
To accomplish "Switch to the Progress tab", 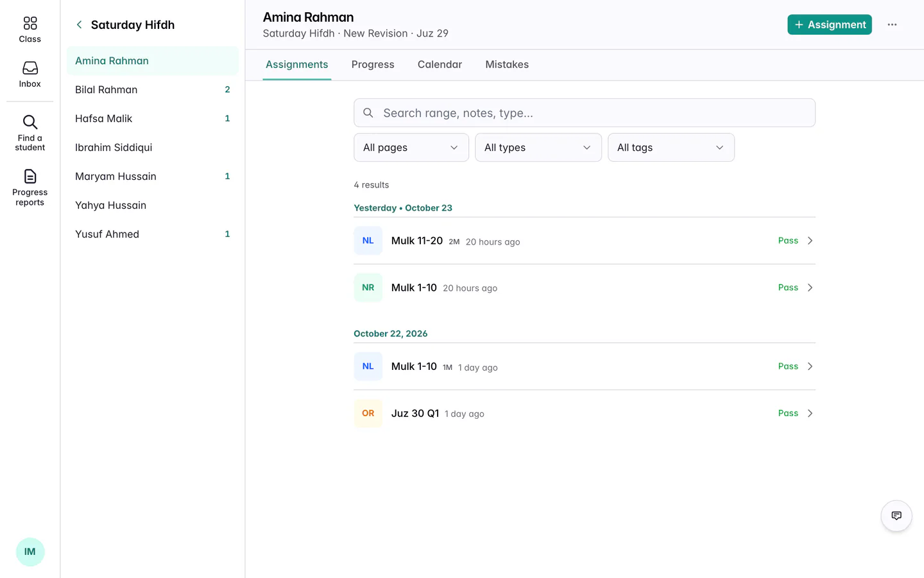I will tap(373, 65).
